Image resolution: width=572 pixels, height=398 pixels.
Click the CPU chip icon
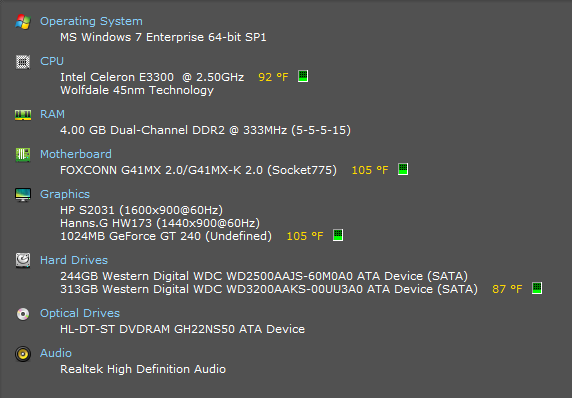click(23, 62)
